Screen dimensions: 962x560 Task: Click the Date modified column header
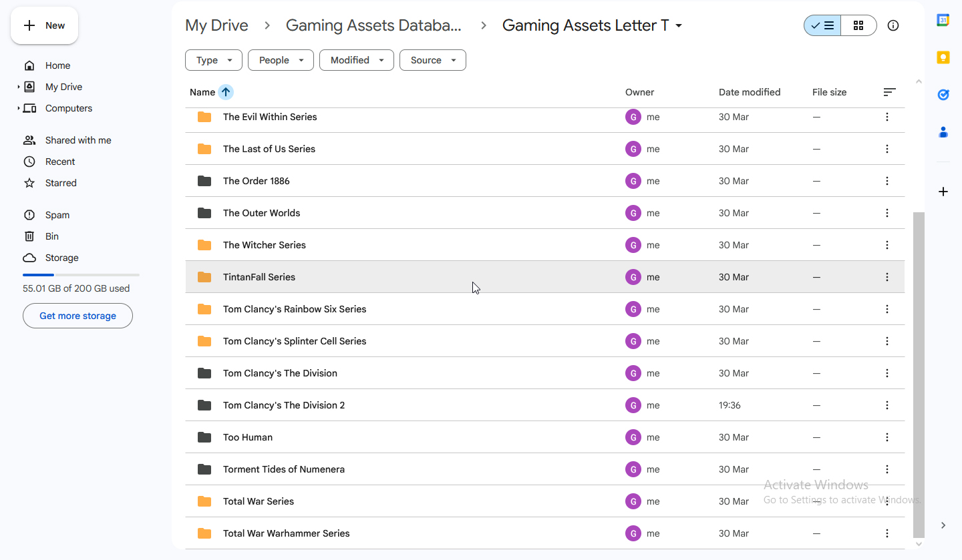(x=750, y=92)
